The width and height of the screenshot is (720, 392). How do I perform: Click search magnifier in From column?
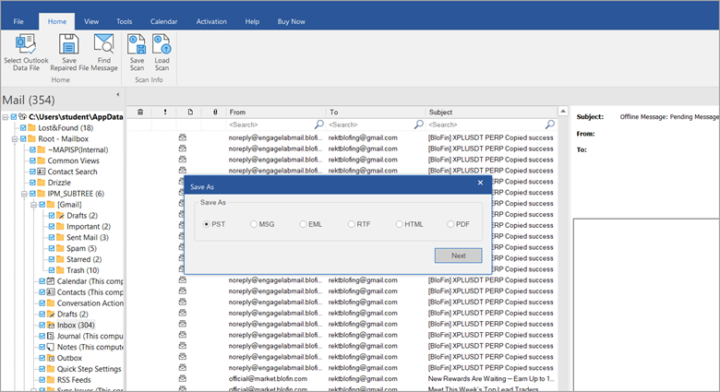(x=319, y=124)
